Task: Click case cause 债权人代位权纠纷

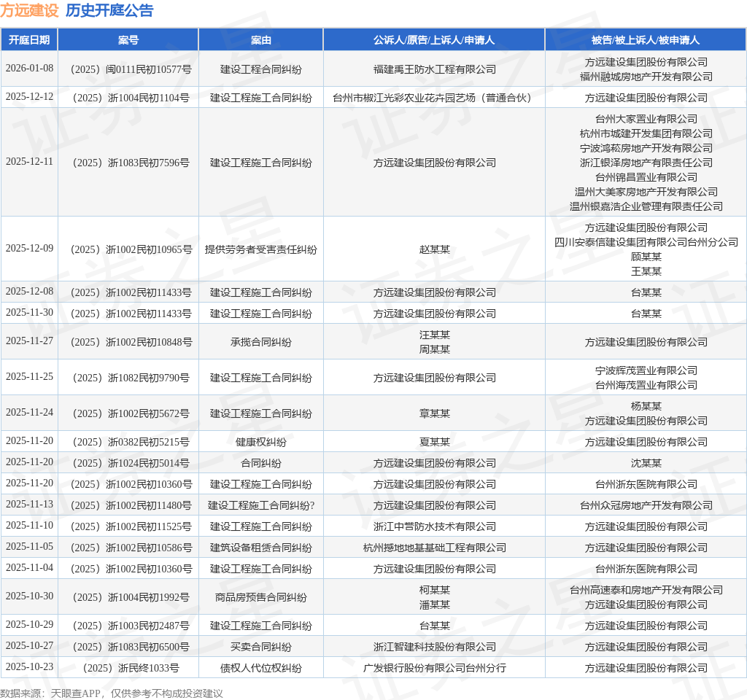Action: pos(261,669)
